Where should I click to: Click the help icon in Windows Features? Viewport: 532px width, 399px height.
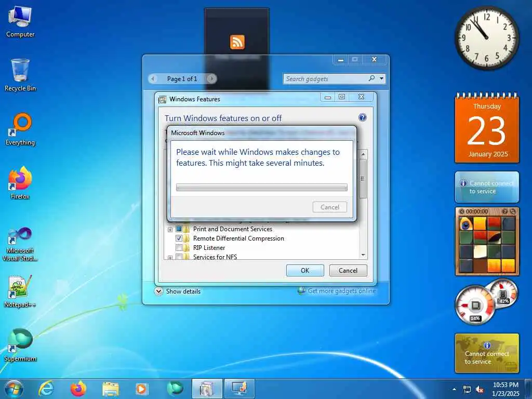coord(362,117)
